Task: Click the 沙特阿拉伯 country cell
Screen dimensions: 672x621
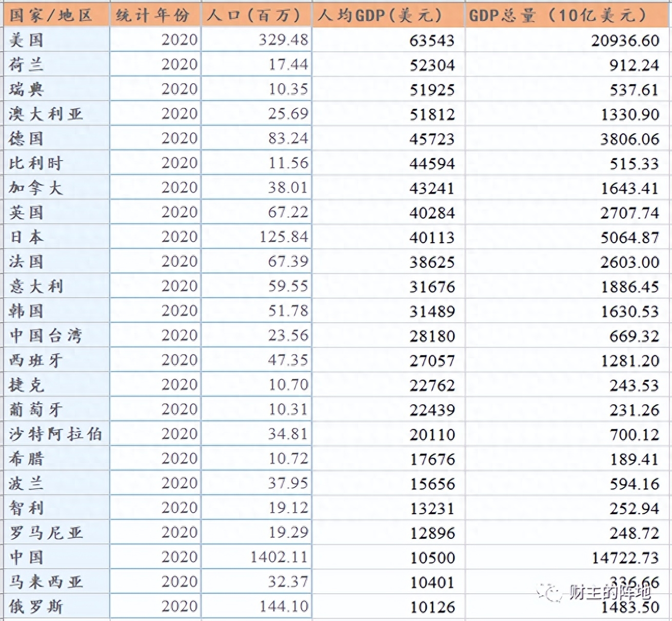Action: (x=55, y=434)
